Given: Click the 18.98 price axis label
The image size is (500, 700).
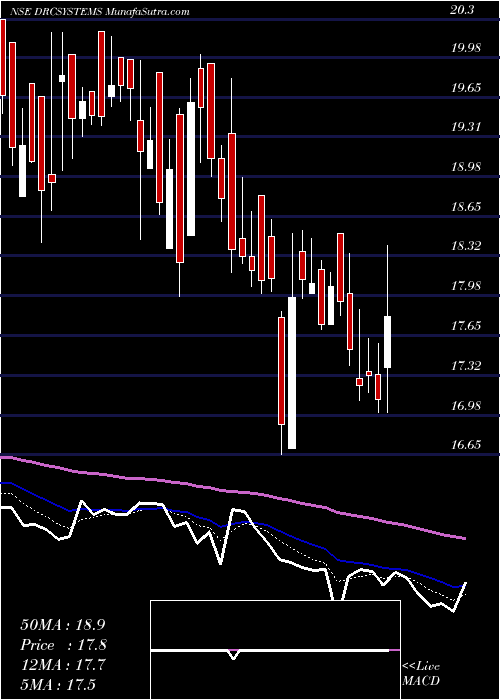Looking at the screenshot, I should click(466, 167).
